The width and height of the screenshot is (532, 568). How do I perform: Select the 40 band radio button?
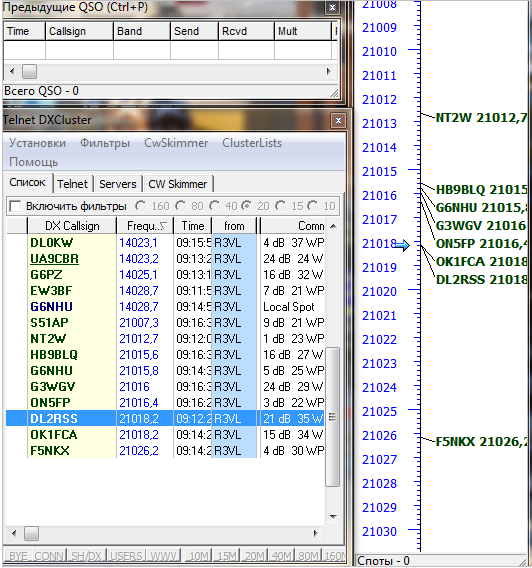point(214,206)
